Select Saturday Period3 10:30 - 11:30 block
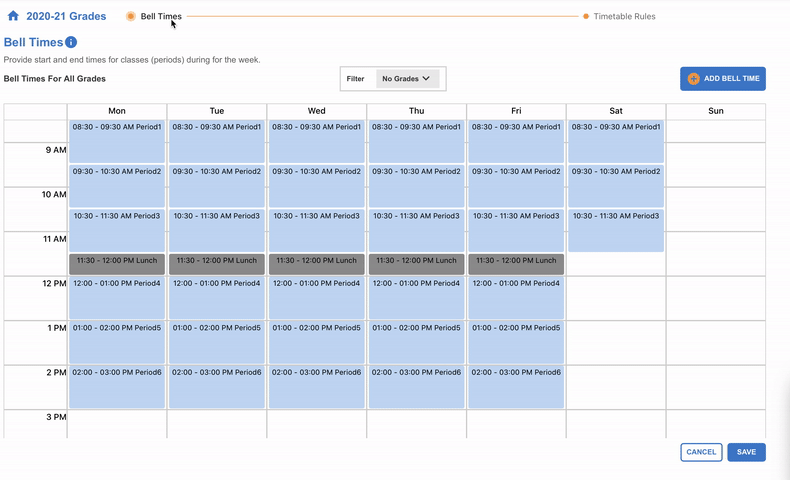790x480 pixels. click(x=616, y=230)
